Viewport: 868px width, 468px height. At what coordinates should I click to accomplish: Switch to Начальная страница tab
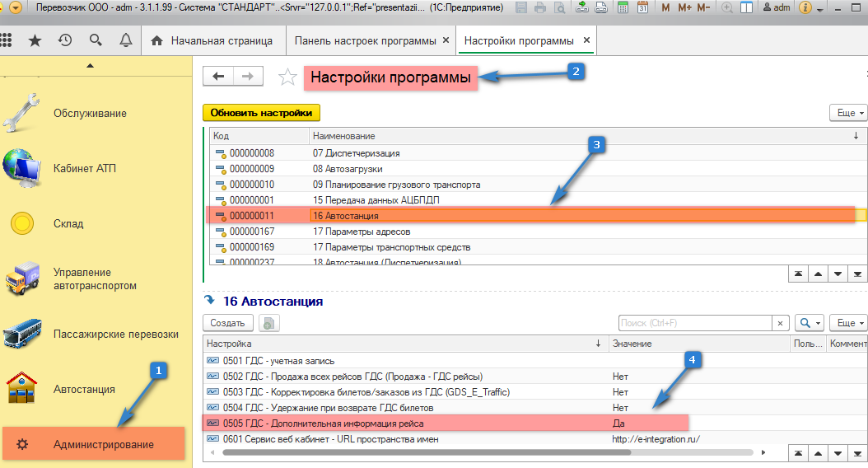coord(212,40)
